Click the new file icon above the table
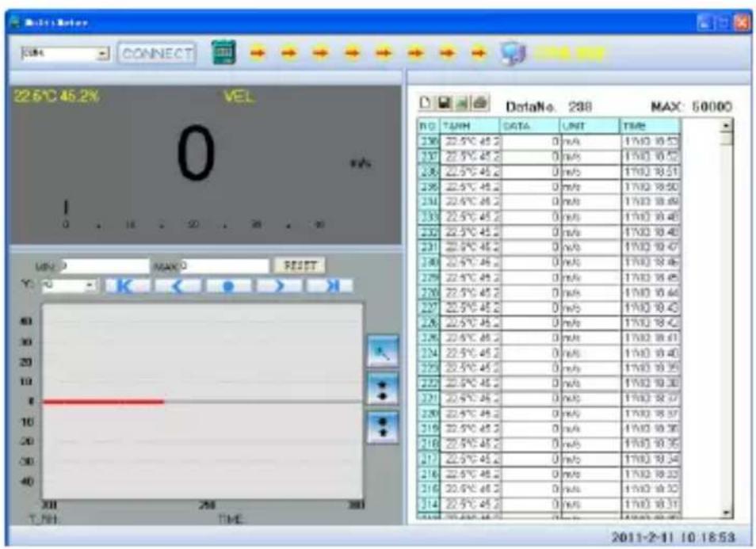Screen dimensions: 756x549 point(425,103)
